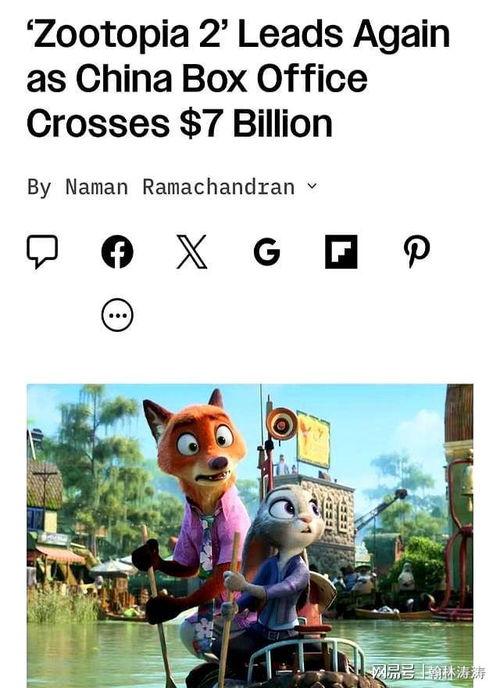Share the article on X

192,252
